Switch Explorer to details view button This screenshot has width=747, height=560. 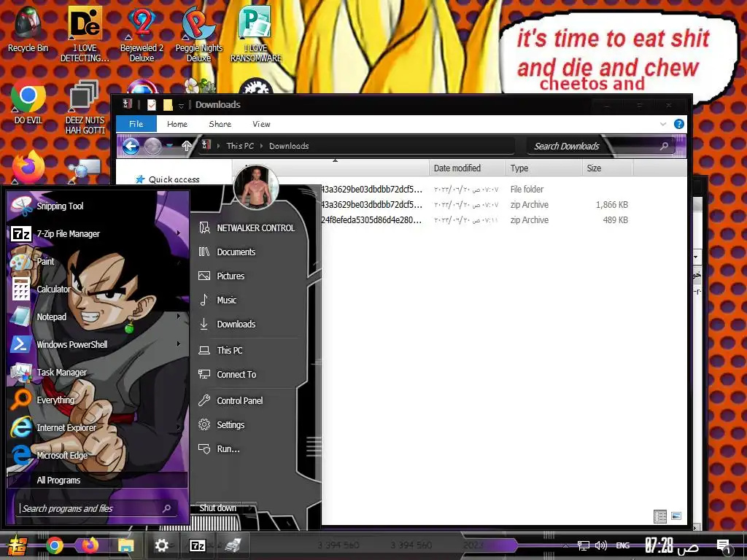pyautogui.click(x=659, y=516)
